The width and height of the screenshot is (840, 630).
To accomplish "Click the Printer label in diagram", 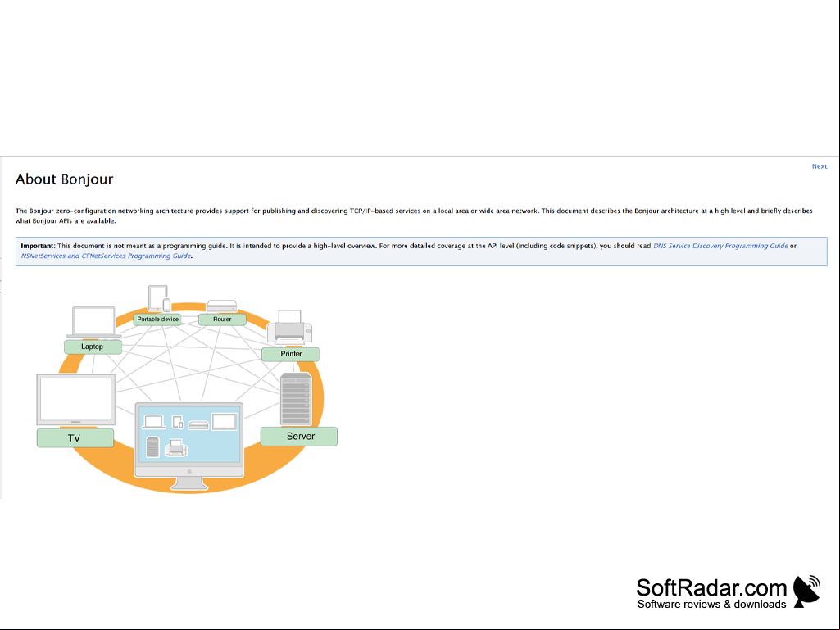I will coord(291,354).
